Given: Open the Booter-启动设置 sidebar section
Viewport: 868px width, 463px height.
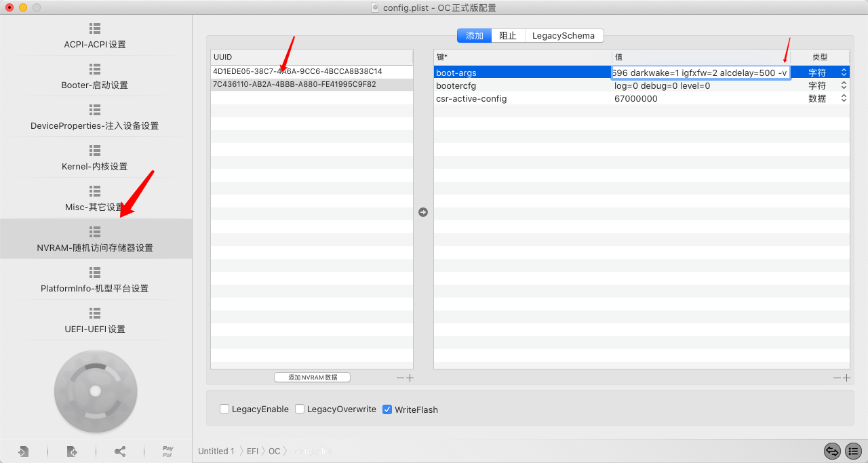Looking at the screenshot, I should coord(95,77).
